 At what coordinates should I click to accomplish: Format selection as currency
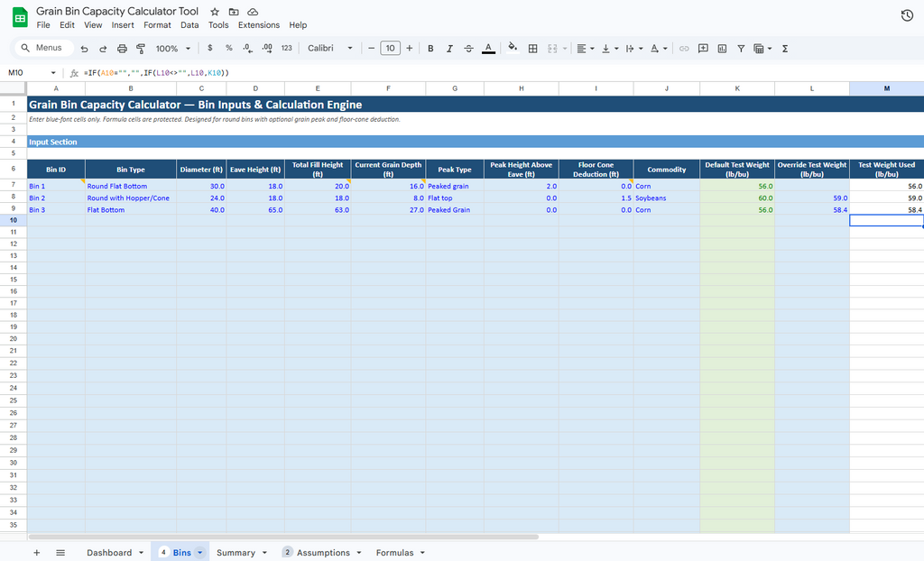pyautogui.click(x=209, y=48)
